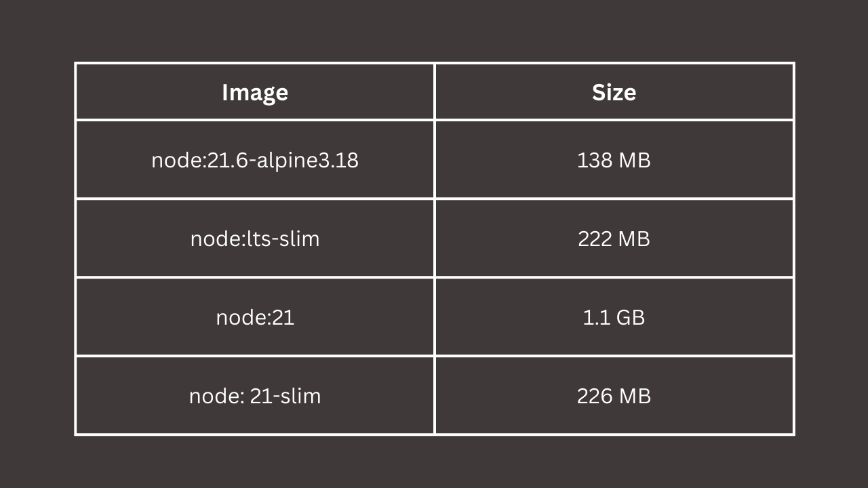The image size is (868, 488).
Task: Click the Image column header
Action: (255, 92)
